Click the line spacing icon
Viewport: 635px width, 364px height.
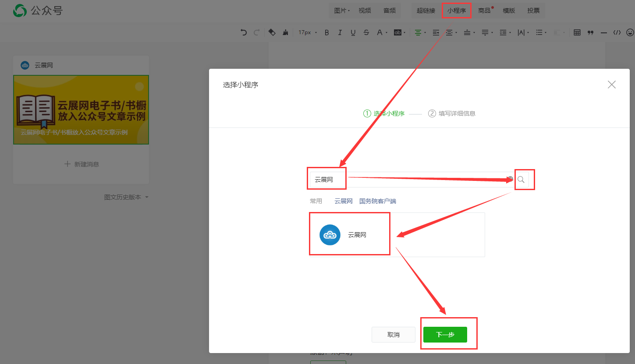click(x=503, y=32)
